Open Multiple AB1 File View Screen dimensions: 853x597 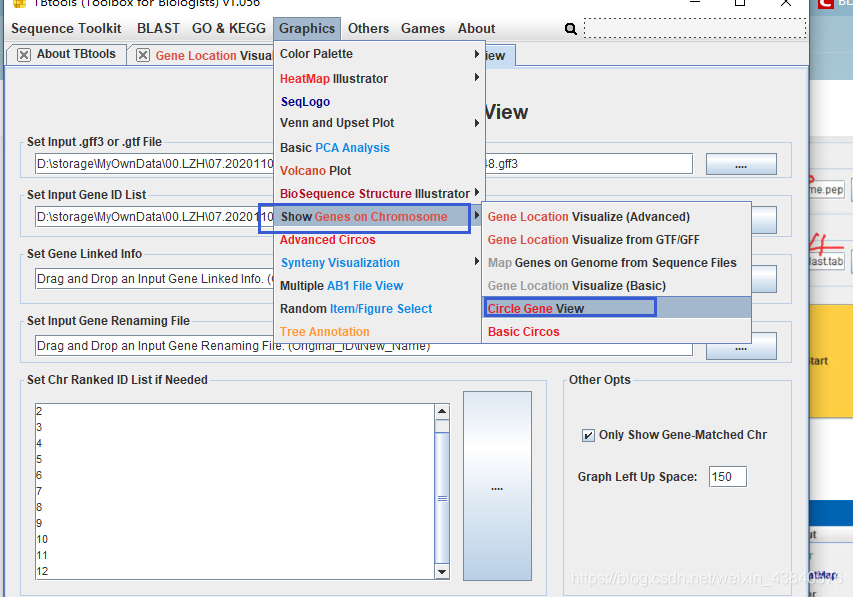(x=379, y=286)
